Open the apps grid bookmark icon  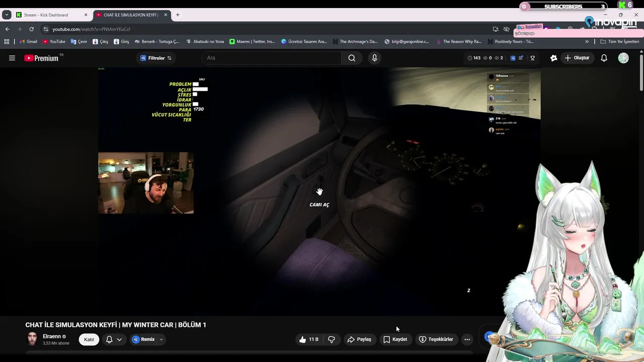click(x=7, y=42)
